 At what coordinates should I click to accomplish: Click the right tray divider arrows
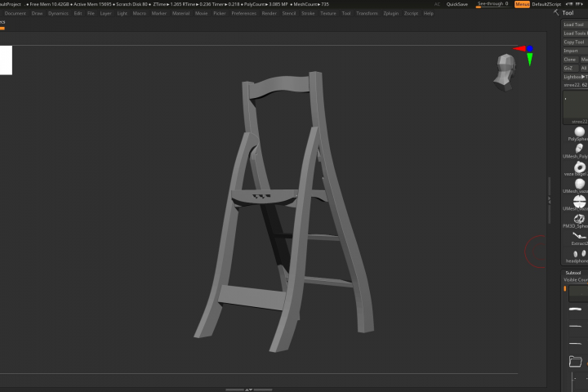point(550,200)
